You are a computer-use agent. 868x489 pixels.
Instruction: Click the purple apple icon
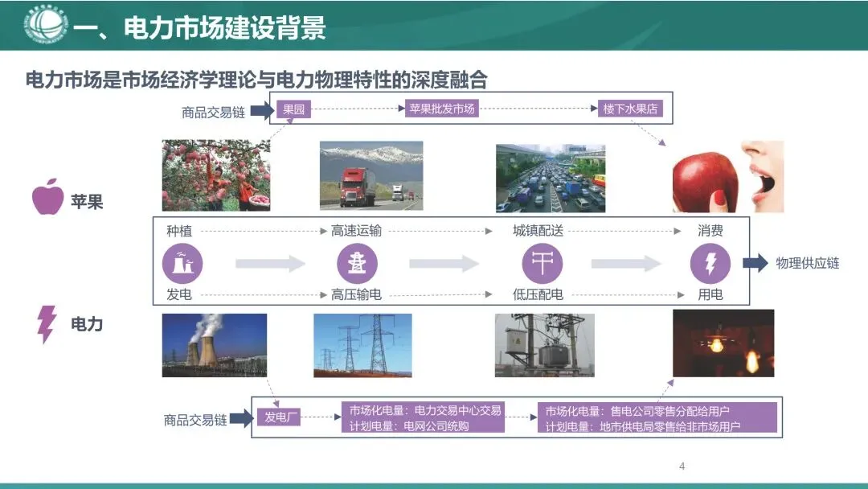[x=47, y=196]
